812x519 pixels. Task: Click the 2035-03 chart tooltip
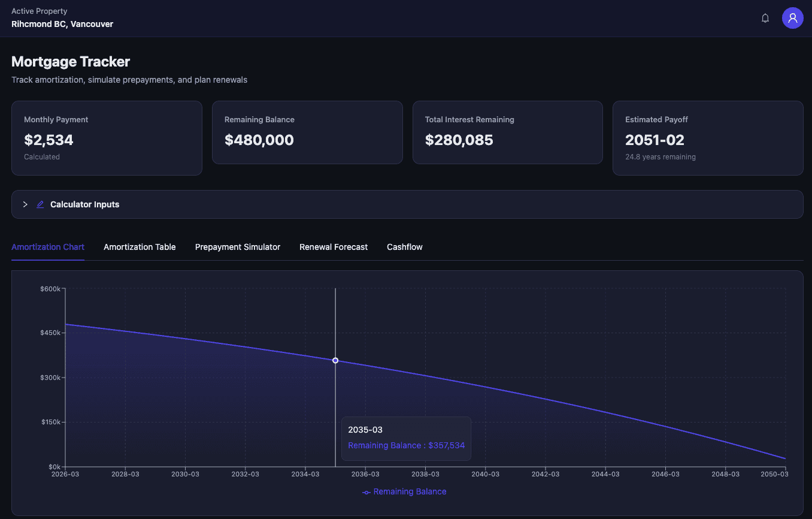tap(406, 438)
